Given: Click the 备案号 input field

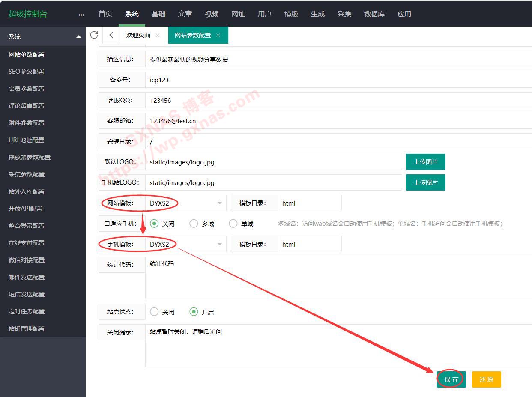Looking at the screenshot, I should click(338, 80).
